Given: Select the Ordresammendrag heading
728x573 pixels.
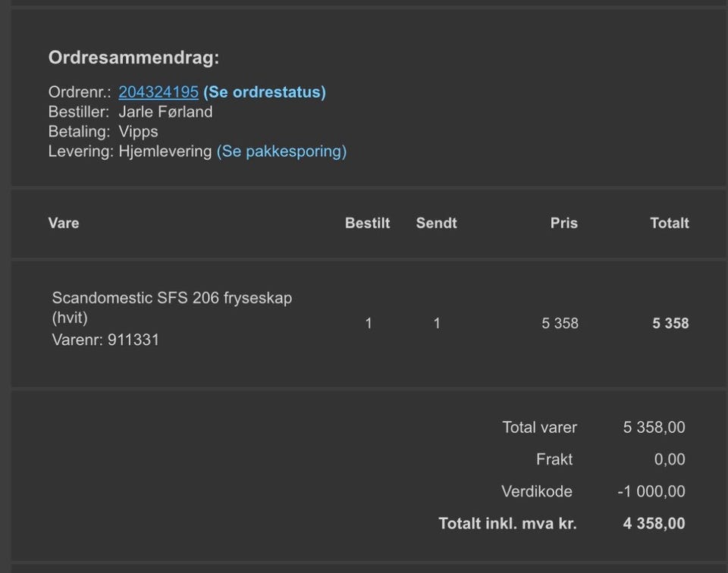Looking at the screenshot, I should coord(133,58).
